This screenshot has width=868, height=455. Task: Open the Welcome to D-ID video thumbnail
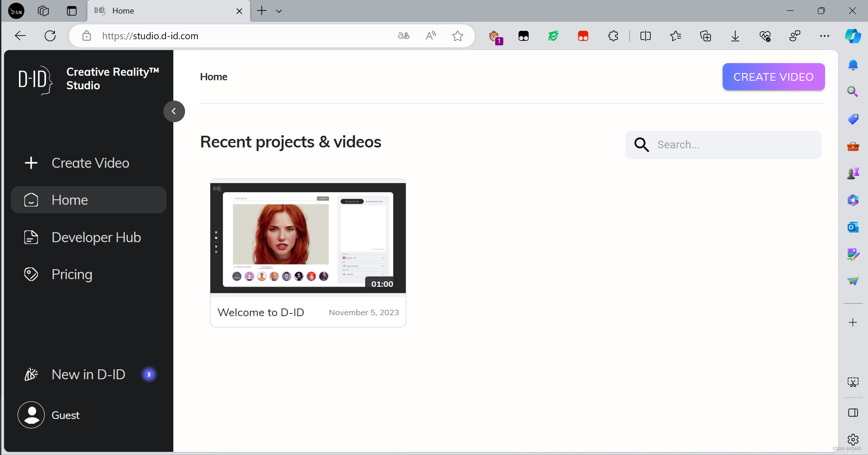point(308,238)
